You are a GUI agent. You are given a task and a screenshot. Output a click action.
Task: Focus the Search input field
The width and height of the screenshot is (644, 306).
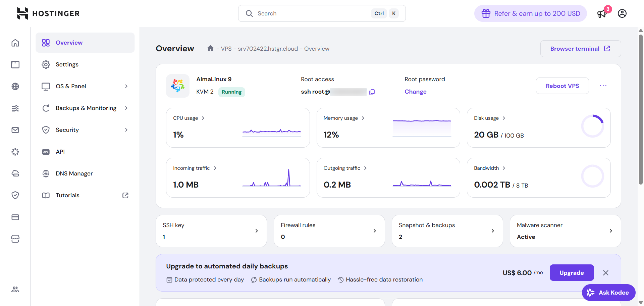coord(322,13)
